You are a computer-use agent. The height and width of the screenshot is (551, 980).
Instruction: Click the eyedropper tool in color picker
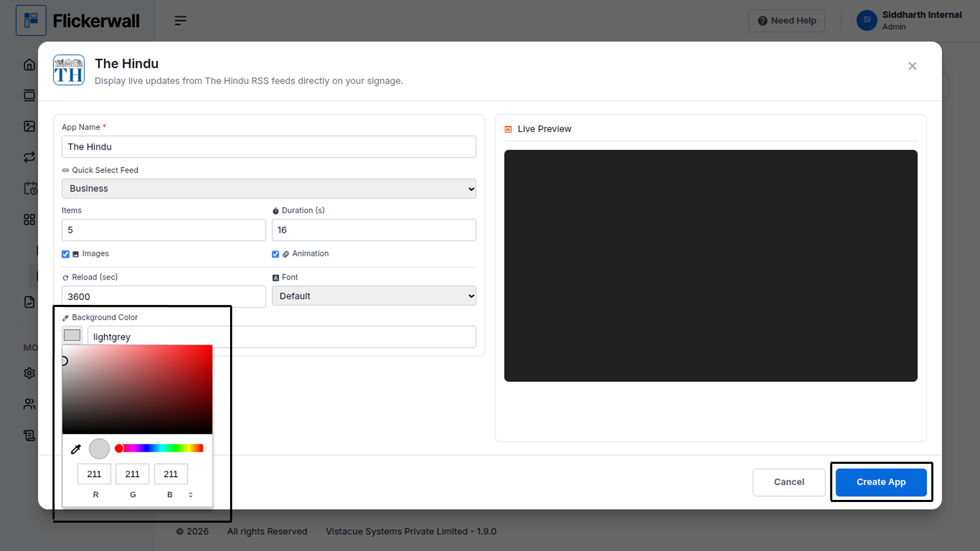[x=76, y=449]
